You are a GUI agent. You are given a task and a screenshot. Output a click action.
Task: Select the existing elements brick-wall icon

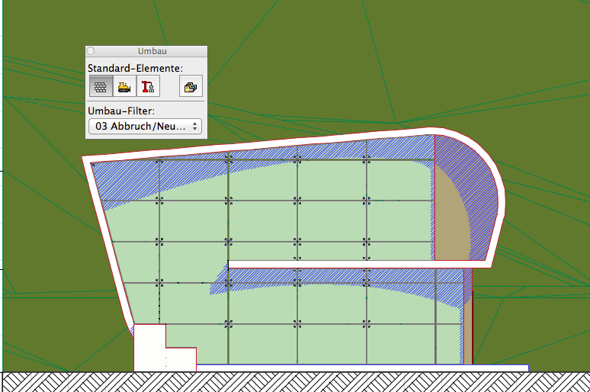click(x=101, y=86)
